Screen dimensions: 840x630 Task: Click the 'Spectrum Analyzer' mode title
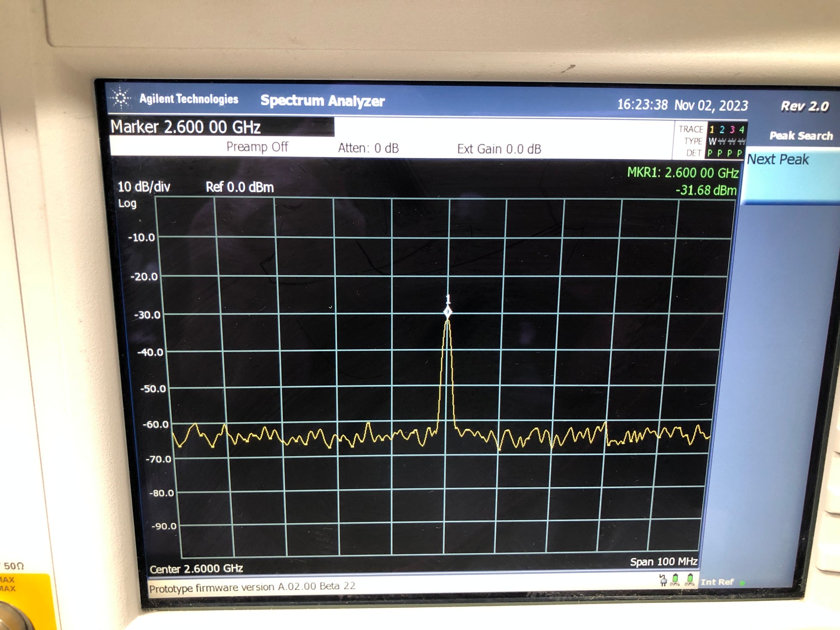[x=322, y=101]
